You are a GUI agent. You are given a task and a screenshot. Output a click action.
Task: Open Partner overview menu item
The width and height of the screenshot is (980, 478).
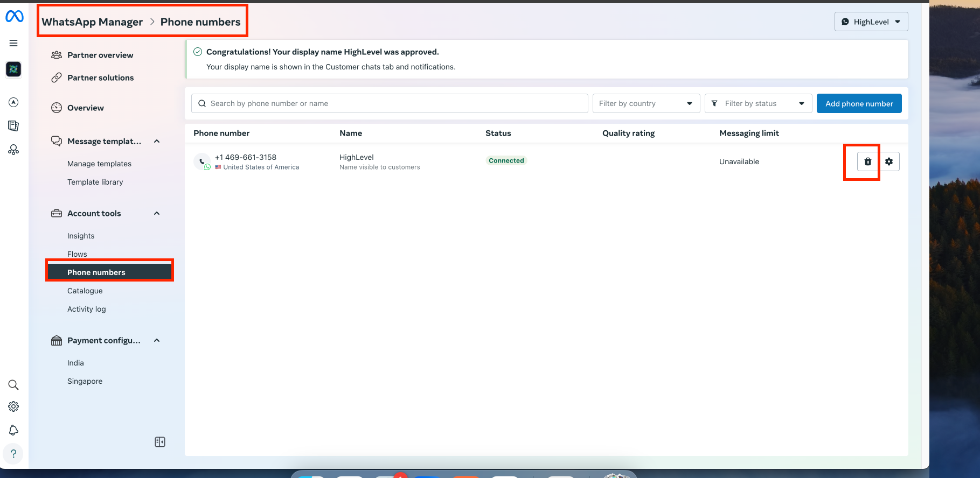[x=100, y=55]
